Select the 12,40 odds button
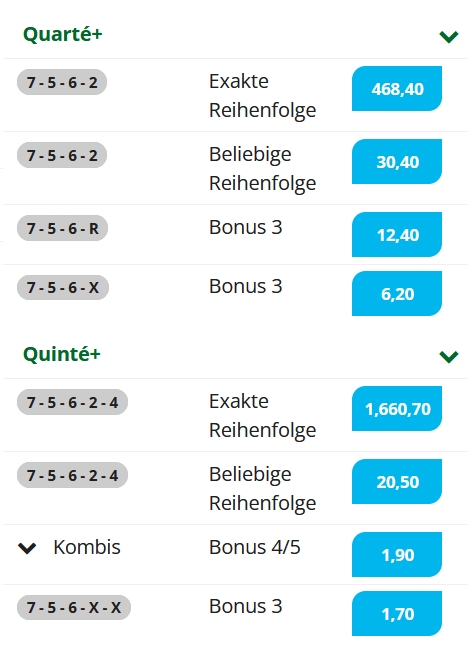 coord(397,234)
